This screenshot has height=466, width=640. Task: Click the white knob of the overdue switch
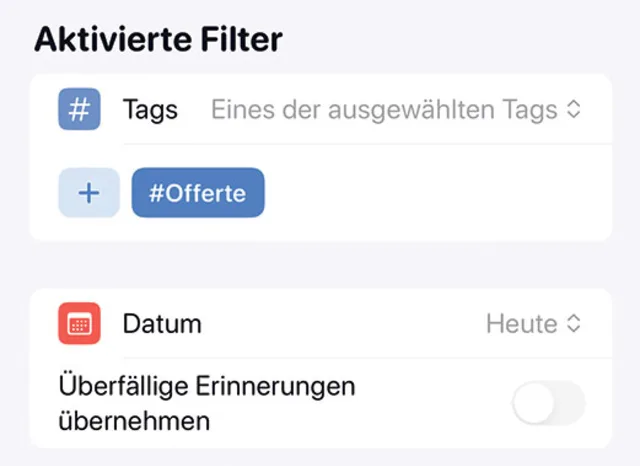tap(532, 403)
